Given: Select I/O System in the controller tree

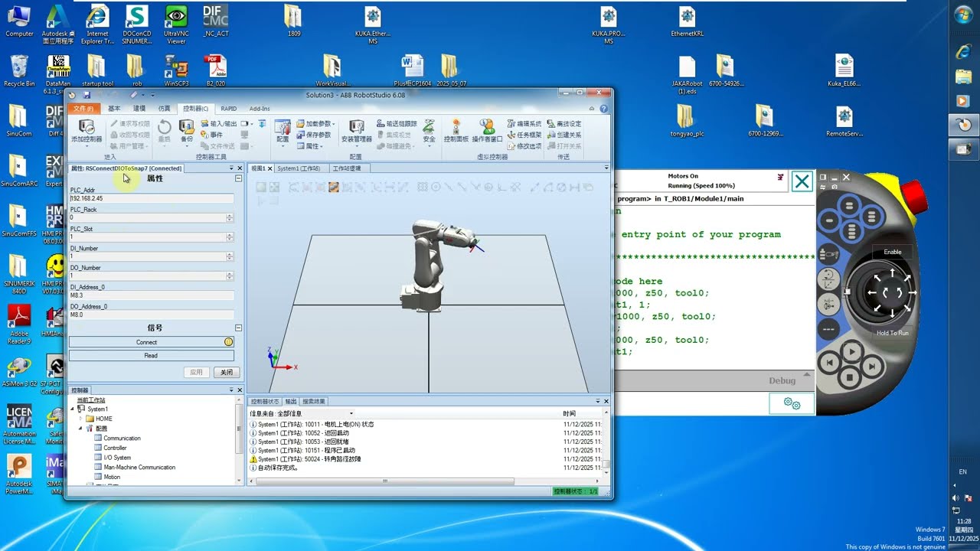Looking at the screenshot, I should click(x=117, y=458).
